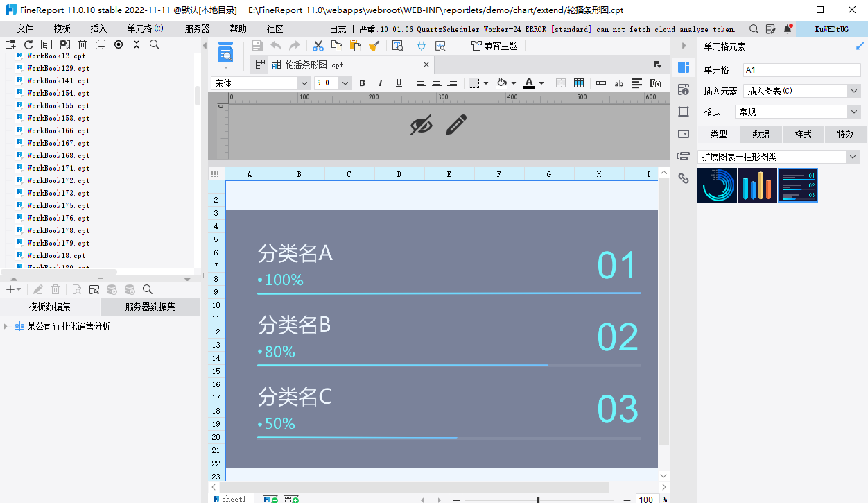Toggle underline formatting
Screen dimensions: 868x503
[399, 83]
